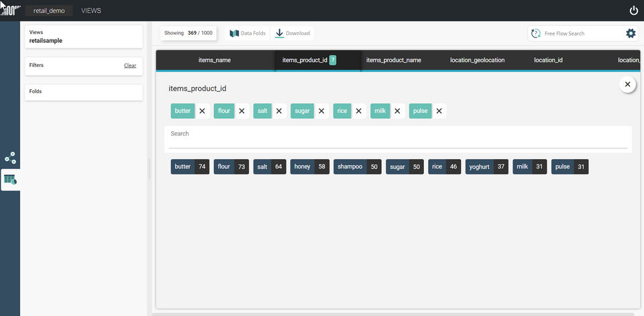The width and height of the screenshot is (644, 316).
Task: Select the items_product_id column header
Action: point(305,60)
